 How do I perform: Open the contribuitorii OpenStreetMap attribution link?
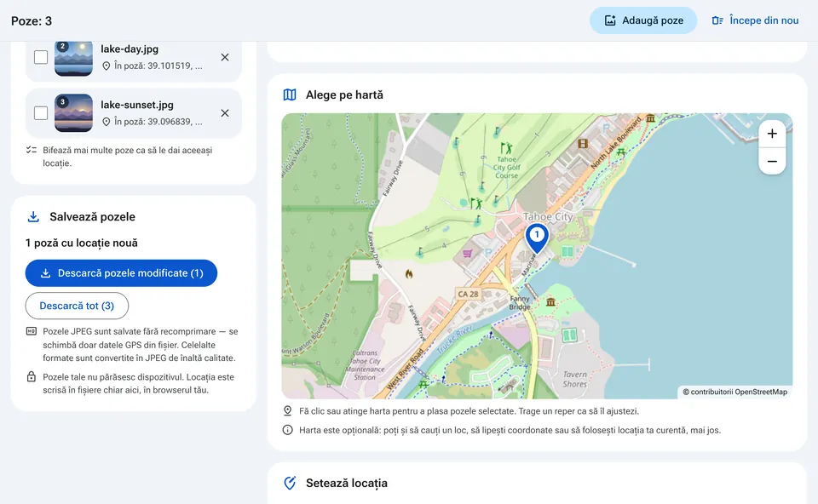click(735, 392)
